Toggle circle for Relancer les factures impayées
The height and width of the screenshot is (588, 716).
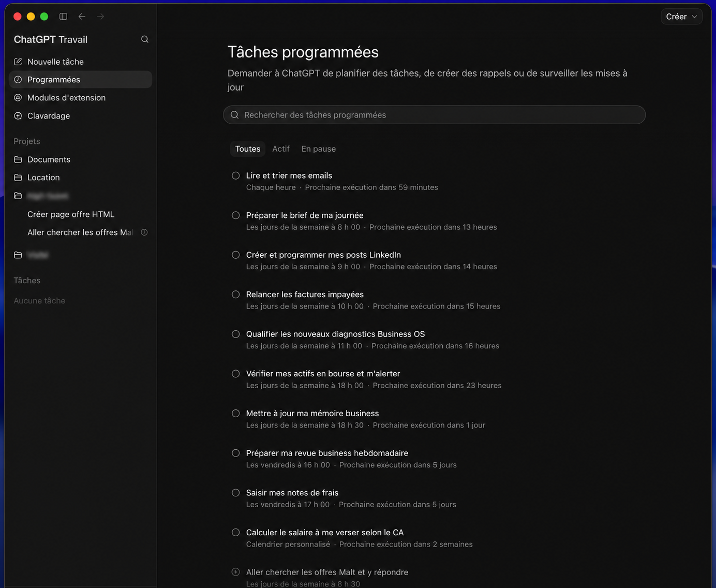[x=236, y=295]
